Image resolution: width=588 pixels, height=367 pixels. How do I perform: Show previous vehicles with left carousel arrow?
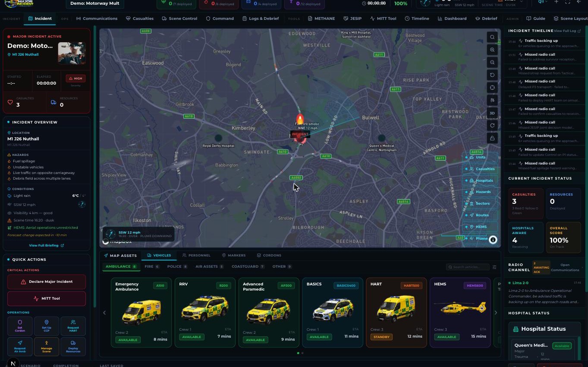click(x=104, y=313)
